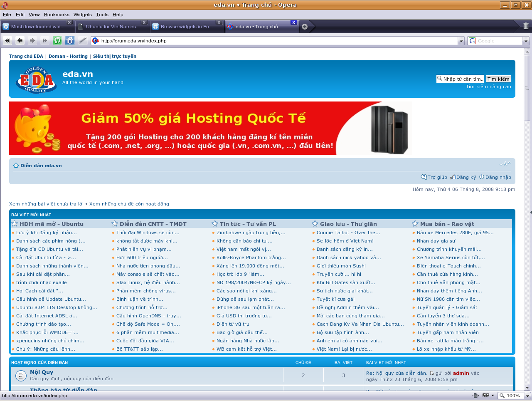Viewport: 532px width, 401px height.
Task: Switch to Most downloaded widgets tab
Action: 37,27
